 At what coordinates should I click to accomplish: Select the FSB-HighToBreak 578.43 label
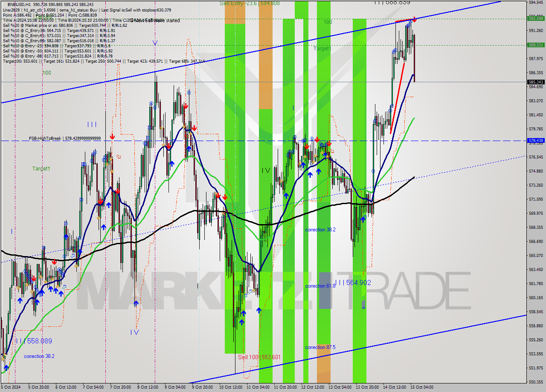pyautogui.click(x=65, y=138)
